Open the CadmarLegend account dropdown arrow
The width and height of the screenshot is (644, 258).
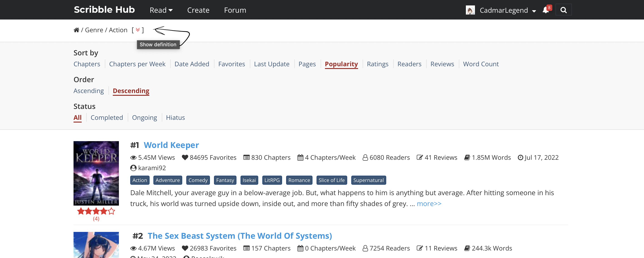[x=534, y=11]
